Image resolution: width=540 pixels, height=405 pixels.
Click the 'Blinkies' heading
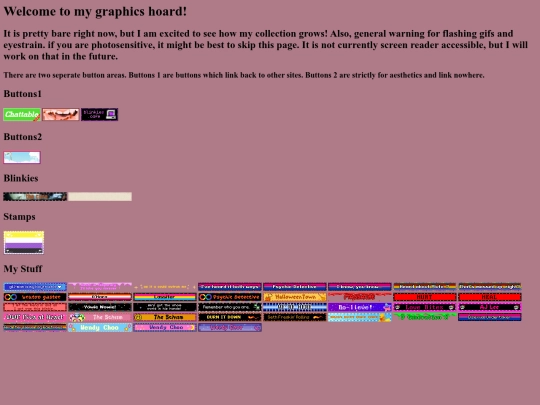(21, 178)
